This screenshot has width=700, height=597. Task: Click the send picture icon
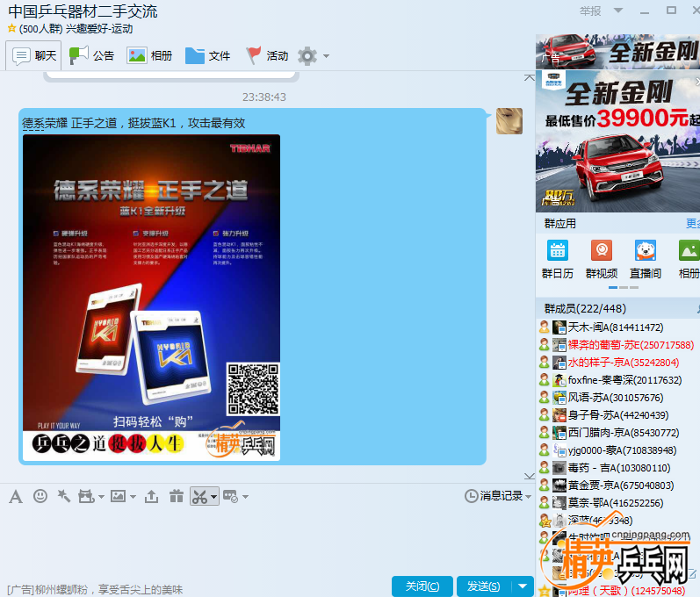[x=118, y=496]
